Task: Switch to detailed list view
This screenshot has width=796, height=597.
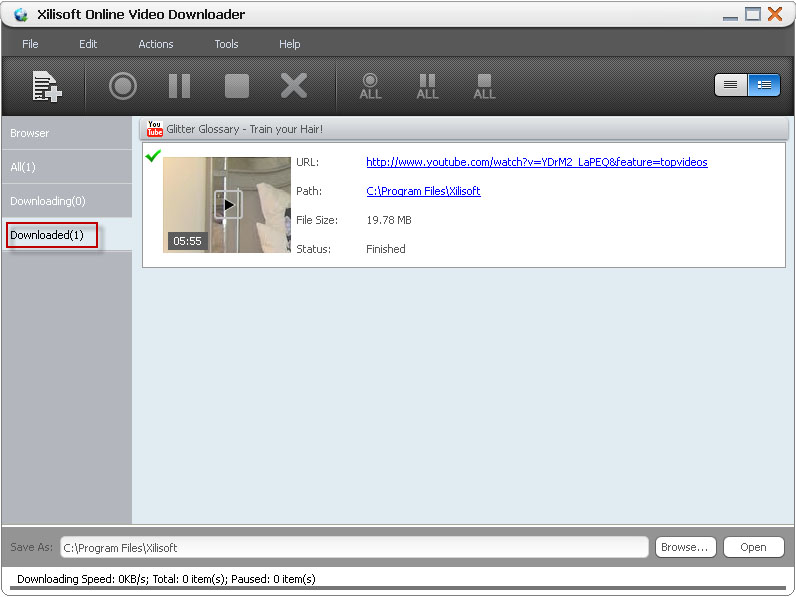Action: click(x=764, y=85)
